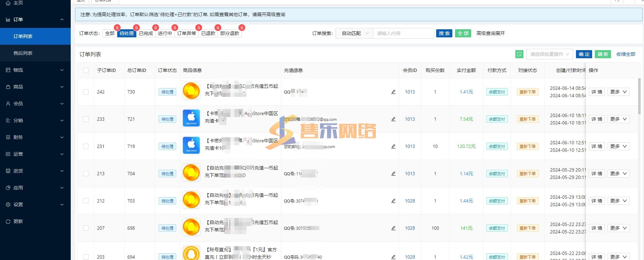Click the edit pencil icon for order 242

(x=393, y=92)
